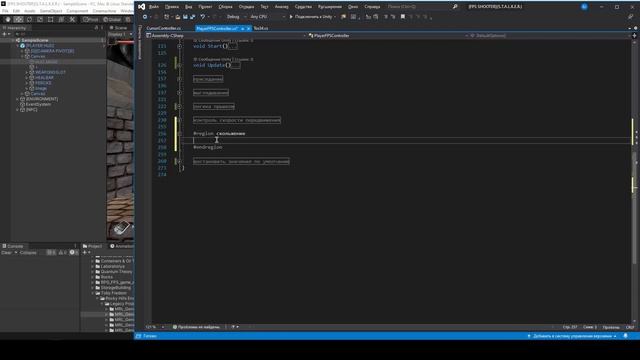
Task: Open custom editor tools in Unity toolbar
Action: click(x=72, y=19)
